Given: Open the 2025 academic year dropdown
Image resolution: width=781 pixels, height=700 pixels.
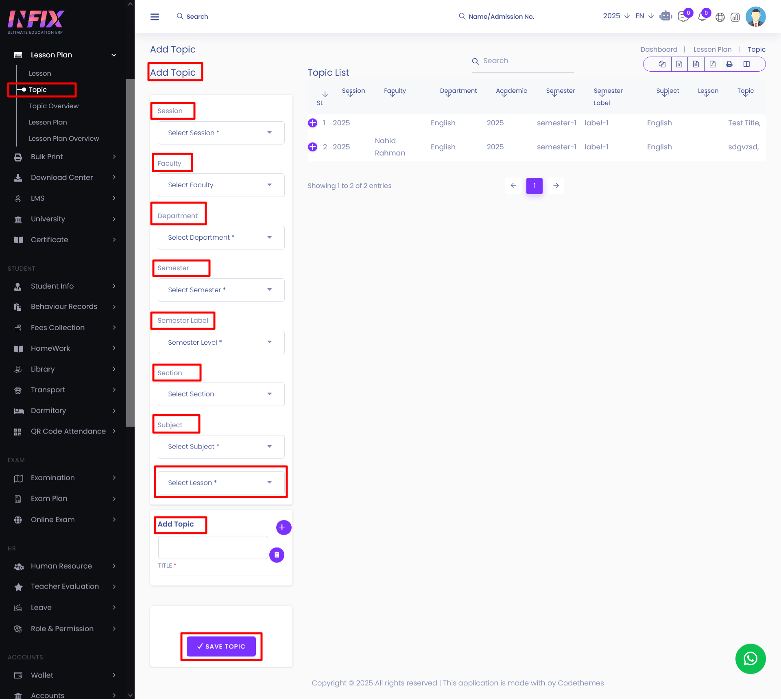Looking at the screenshot, I should [x=616, y=16].
